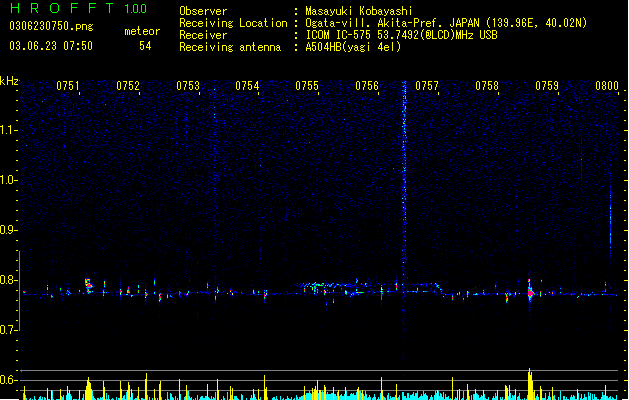Click the 1.0 kHz axis label
629x400 pixels.
tap(7, 180)
